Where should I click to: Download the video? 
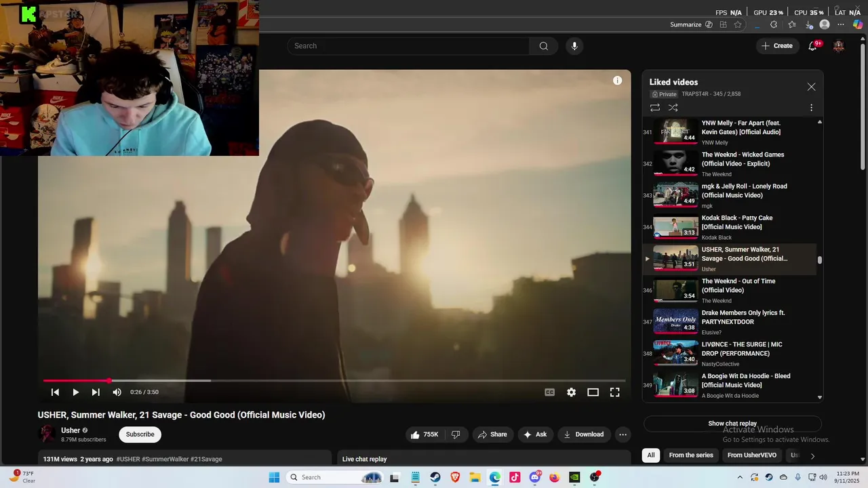coord(584,434)
